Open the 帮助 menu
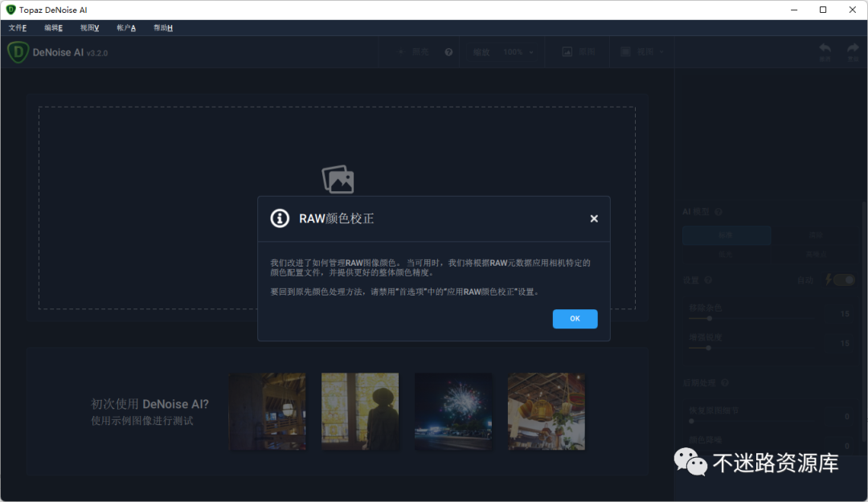The image size is (868, 502). pyautogui.click(x=163, y=27)
